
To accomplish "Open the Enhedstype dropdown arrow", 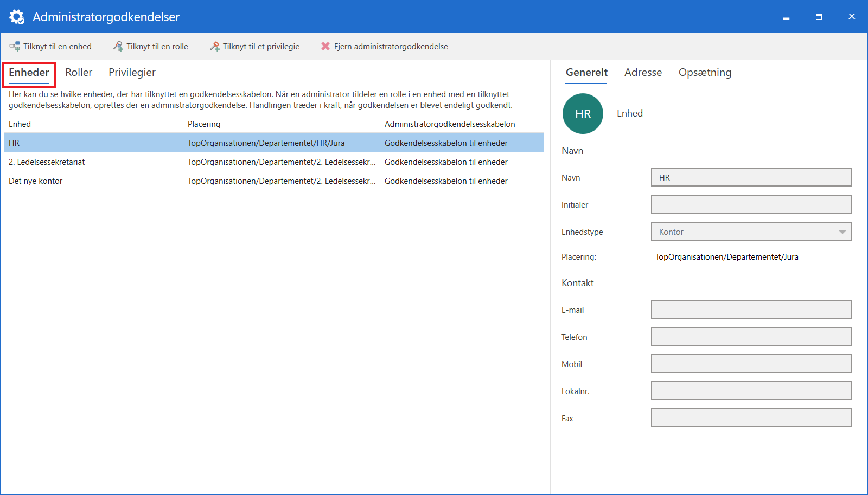I will click(842, 232).
